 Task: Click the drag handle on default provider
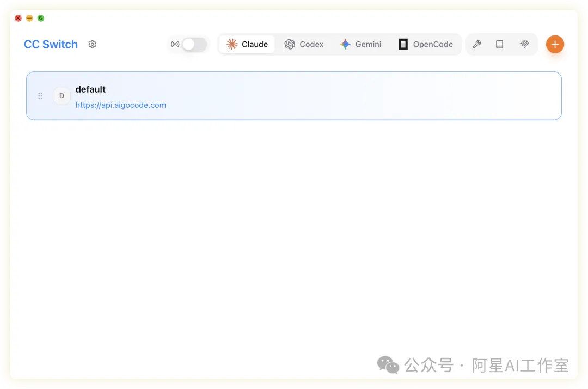point(40,96)
